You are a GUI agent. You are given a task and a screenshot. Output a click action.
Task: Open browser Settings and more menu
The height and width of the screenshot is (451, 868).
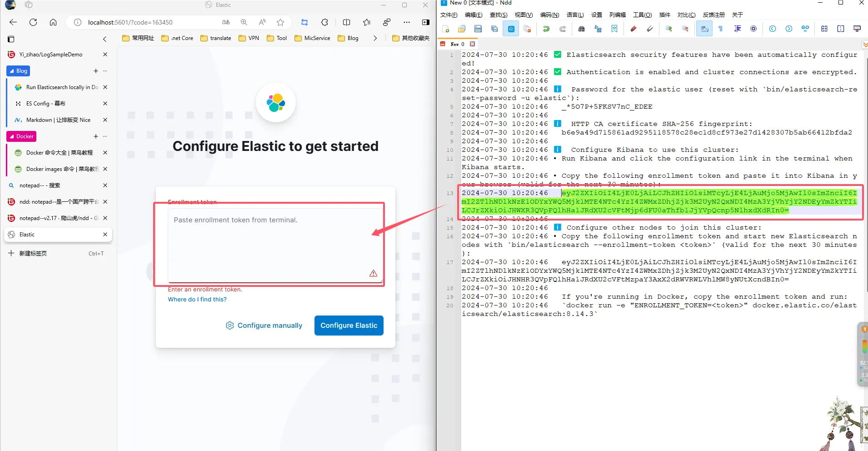(407, 22)
